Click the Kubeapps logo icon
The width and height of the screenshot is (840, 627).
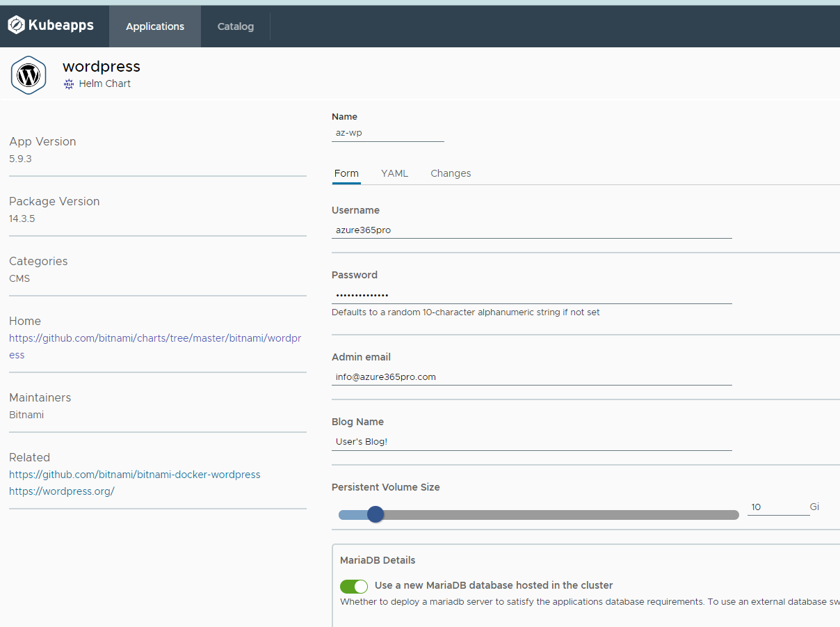tap(16, 26)
